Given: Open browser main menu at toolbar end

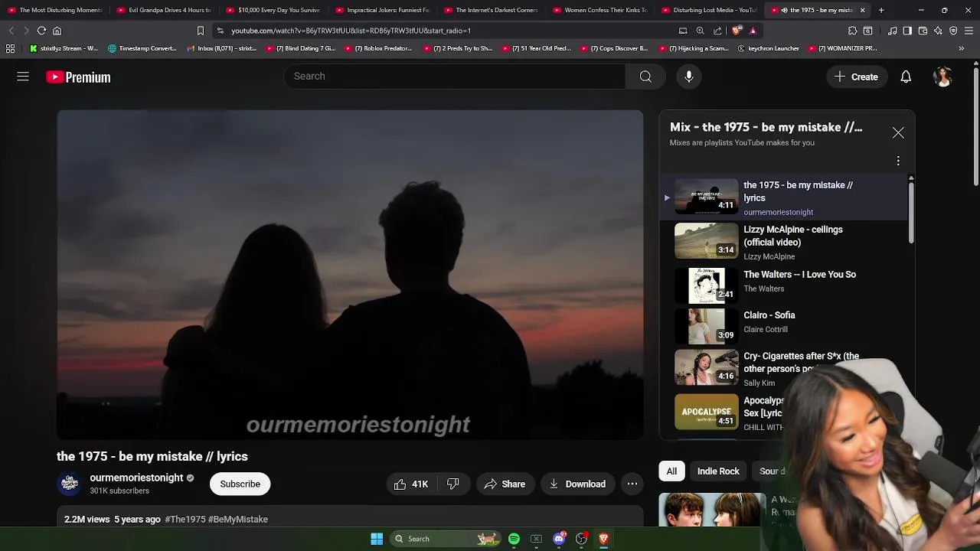Looking at the screenshot, I should coord(969,31).
